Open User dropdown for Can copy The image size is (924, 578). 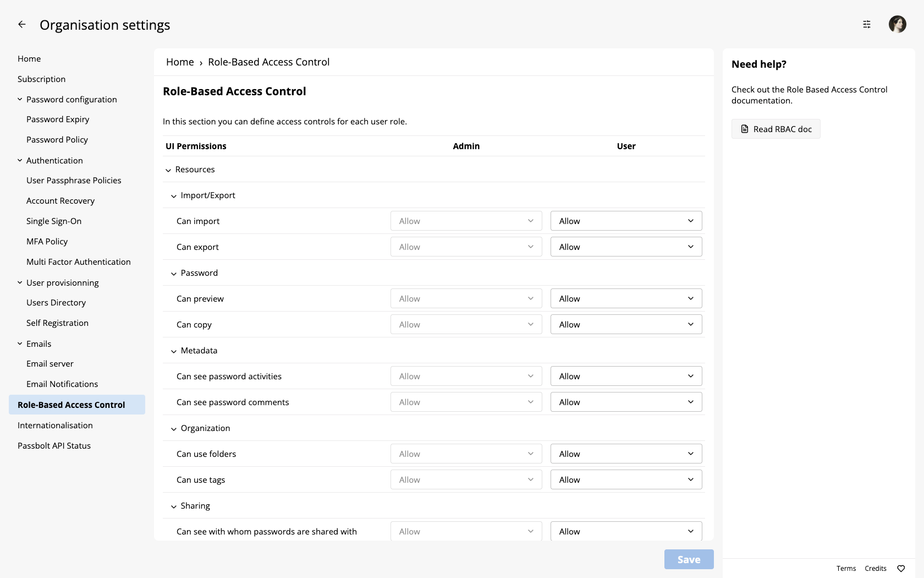626,325
